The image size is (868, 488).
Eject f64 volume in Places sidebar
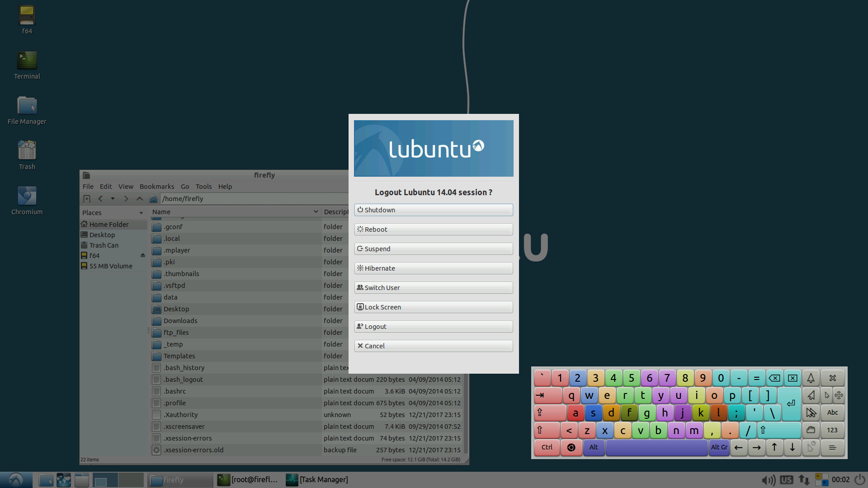[x=143, y=256]
